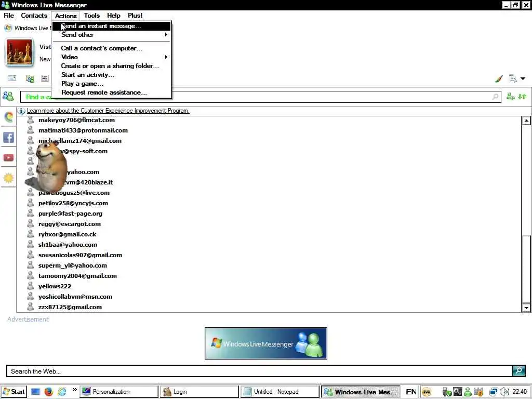Open the Tools menu

pyautogui.click(x=91, y=16)
